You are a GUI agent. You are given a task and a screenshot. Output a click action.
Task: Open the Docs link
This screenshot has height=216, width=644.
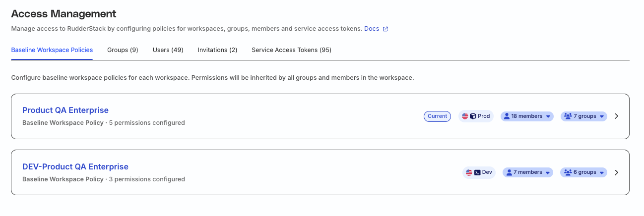coord(372,29)
